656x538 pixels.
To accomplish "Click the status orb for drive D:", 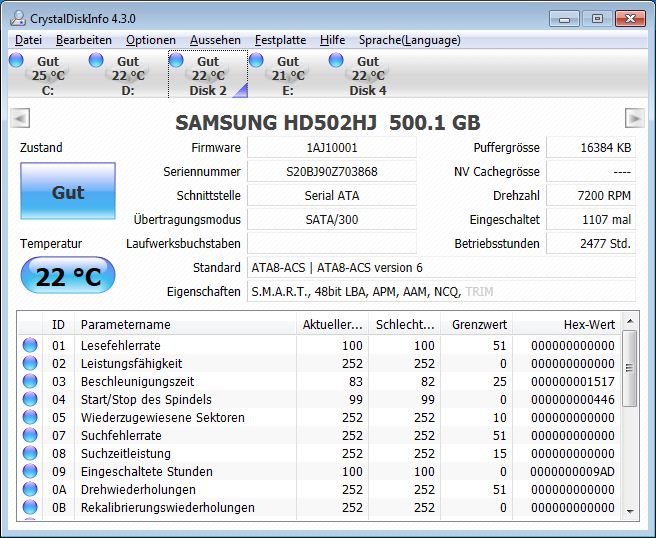I will [96, 60].
